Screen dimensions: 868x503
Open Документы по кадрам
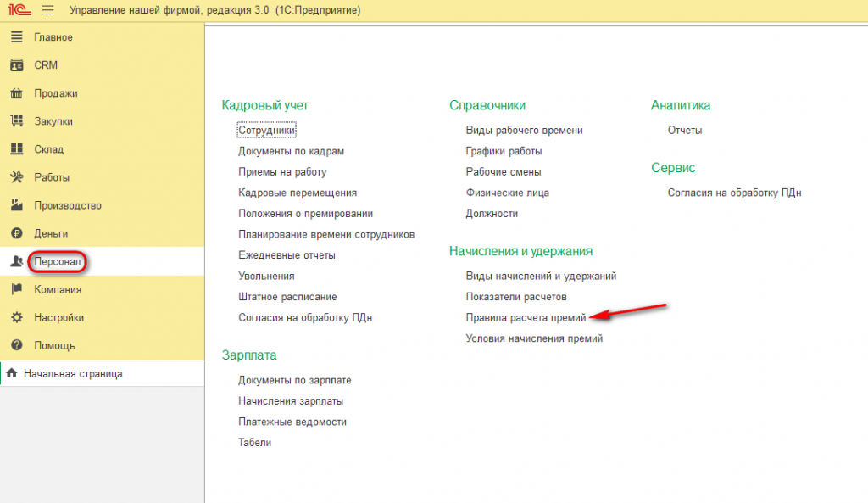(x=292, y=151)
